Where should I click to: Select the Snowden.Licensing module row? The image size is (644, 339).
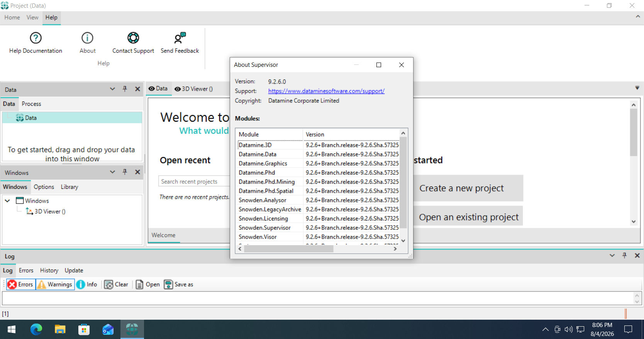coord(318,219)
